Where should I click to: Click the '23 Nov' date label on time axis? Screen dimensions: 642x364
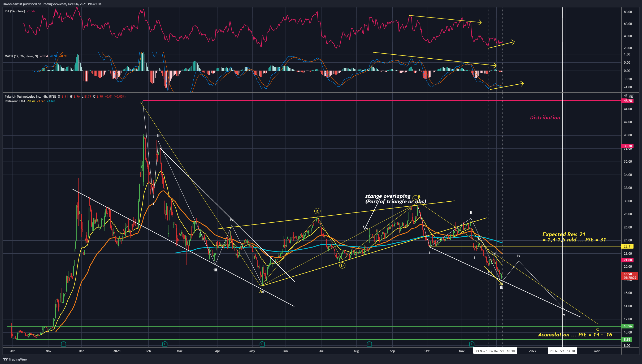(x=481, y=351)
